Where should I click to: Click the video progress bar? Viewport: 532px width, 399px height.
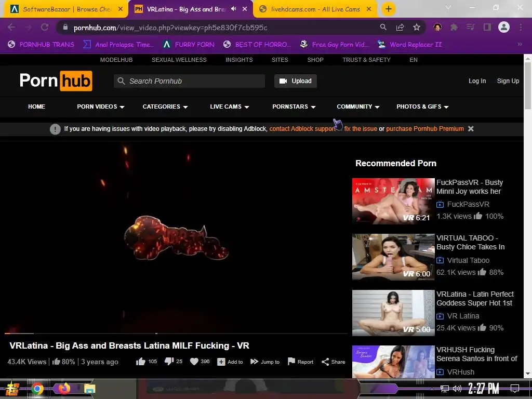(x=176, y=334)
